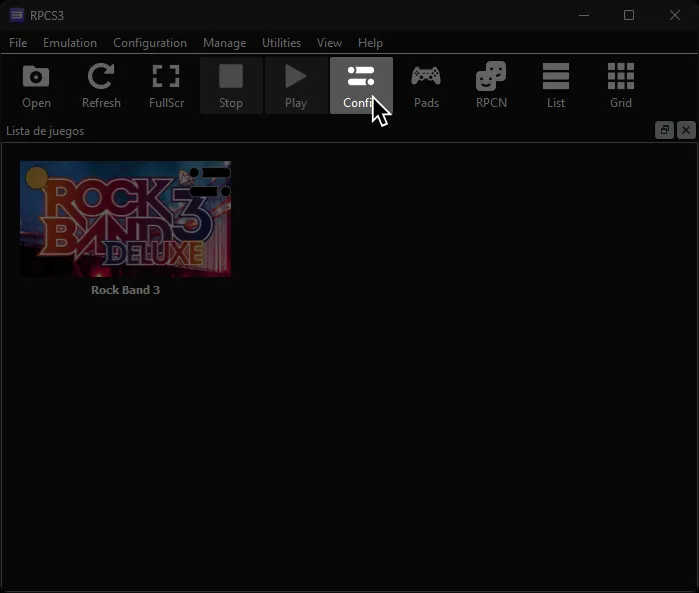Click the RPCS3 app icon in title bar

[16, 15]
